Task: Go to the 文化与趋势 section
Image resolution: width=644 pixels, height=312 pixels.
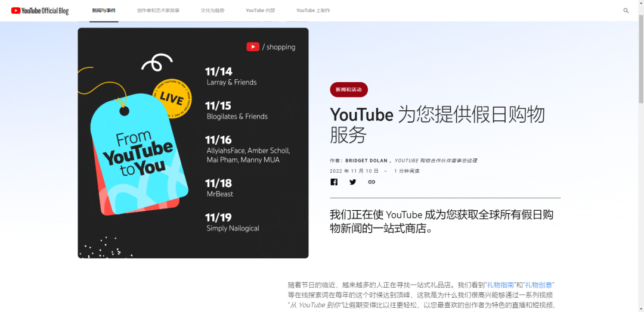Action: (212, 11)
